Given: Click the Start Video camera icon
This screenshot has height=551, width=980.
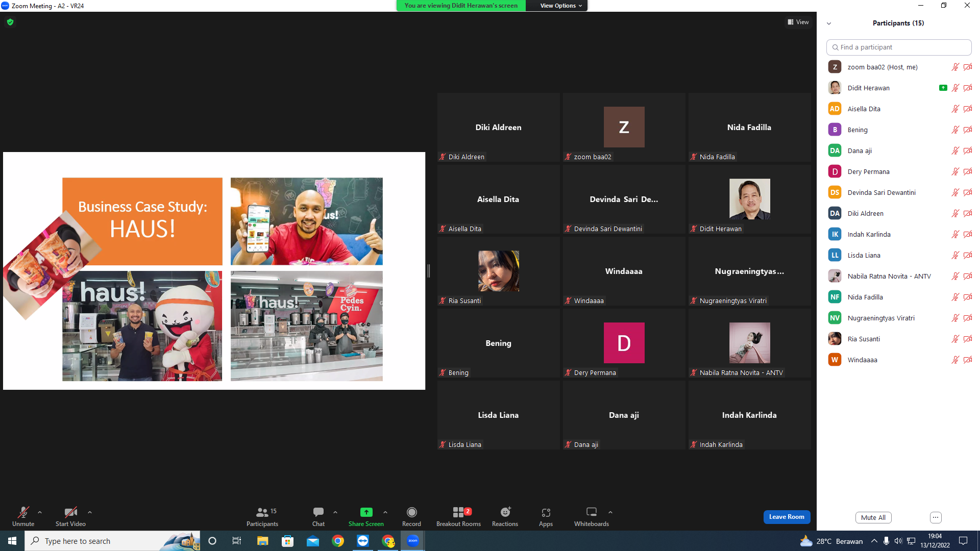Looking at the screenshot, I should click(70, 512).
